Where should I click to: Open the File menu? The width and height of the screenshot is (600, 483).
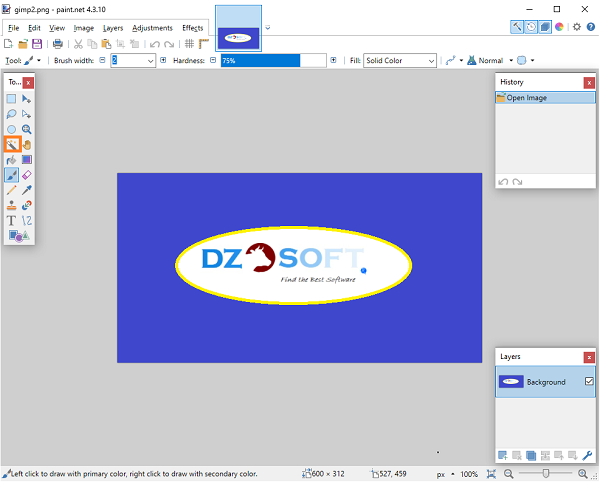13,28
